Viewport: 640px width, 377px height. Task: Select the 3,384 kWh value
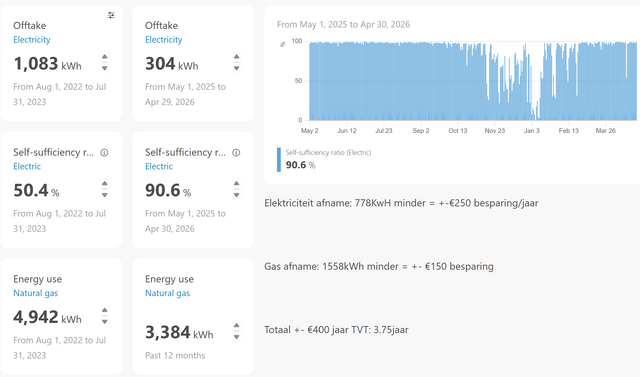pyautogui.click(x=179, y=333)
